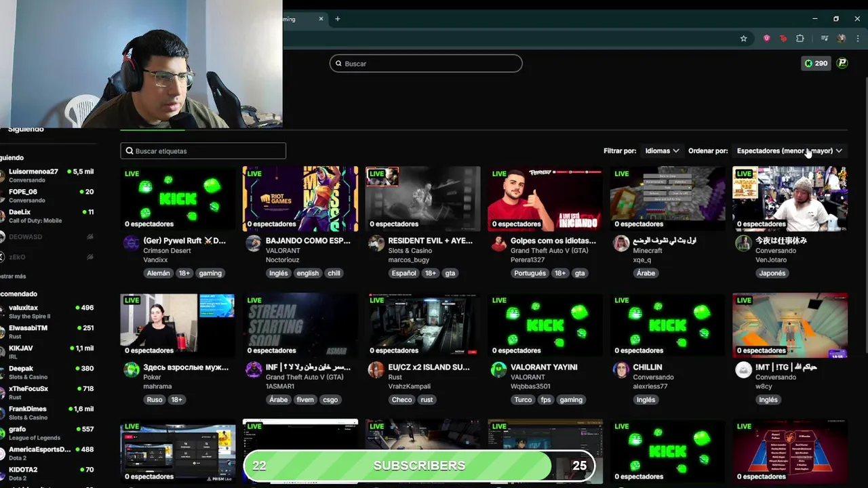This screenshot has height=488, width=868.
Task: Select the Alemán language tag
Action: 158,273
